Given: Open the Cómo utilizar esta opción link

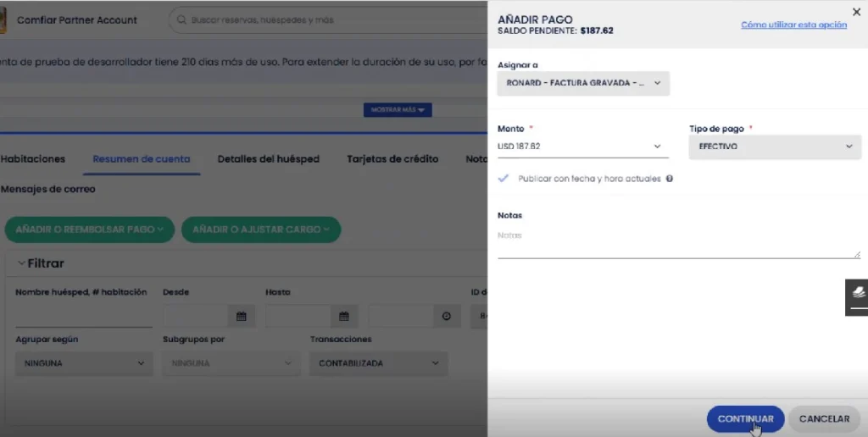Looking at the screenshot, I should point(793,25).
